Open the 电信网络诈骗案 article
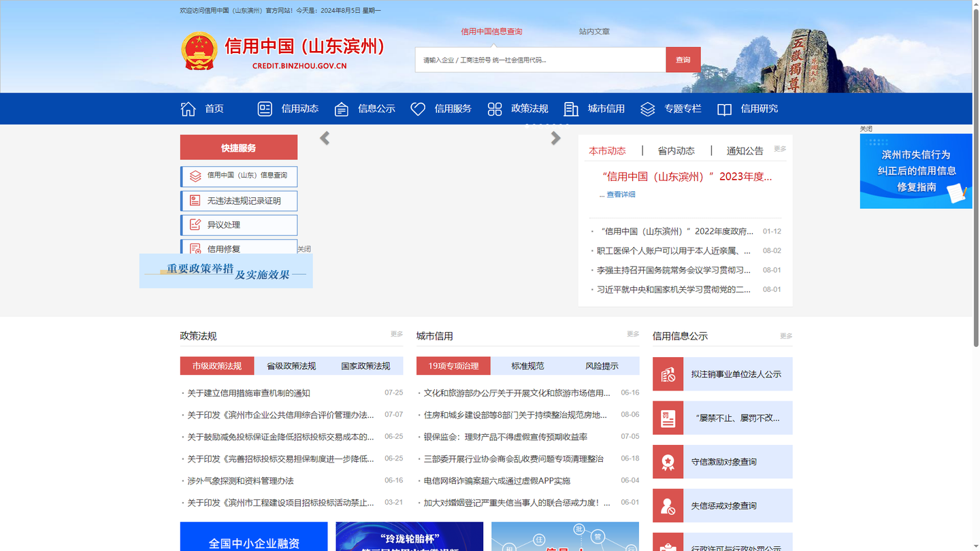Image resolution: width=980 pixels, height=551 pixels. [x=497, y=481]
